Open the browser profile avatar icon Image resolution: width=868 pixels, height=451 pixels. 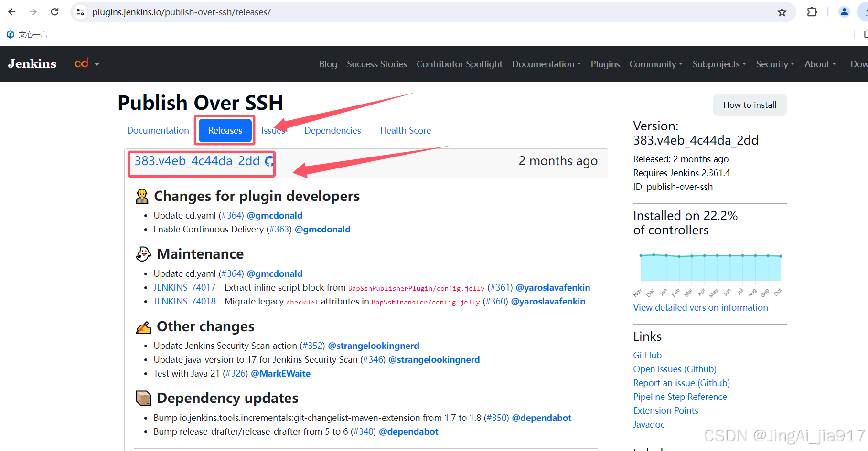pyautogui.click(x=844, y=12)
